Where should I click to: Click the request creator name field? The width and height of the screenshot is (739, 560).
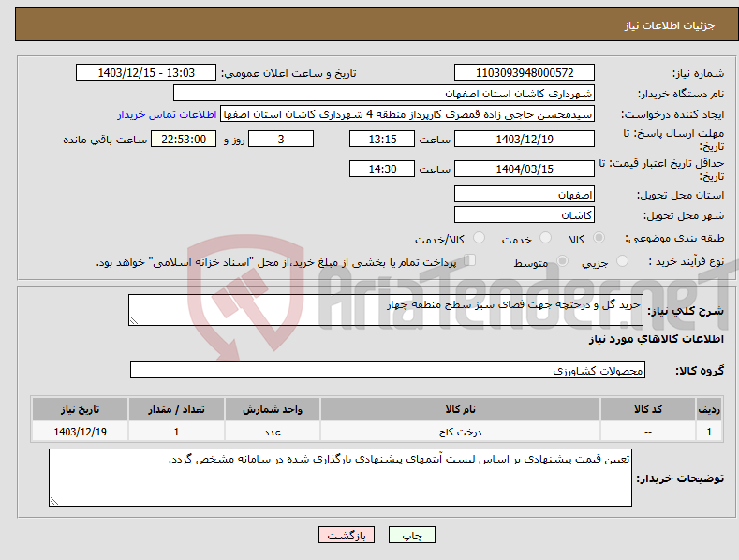point(407,114)
